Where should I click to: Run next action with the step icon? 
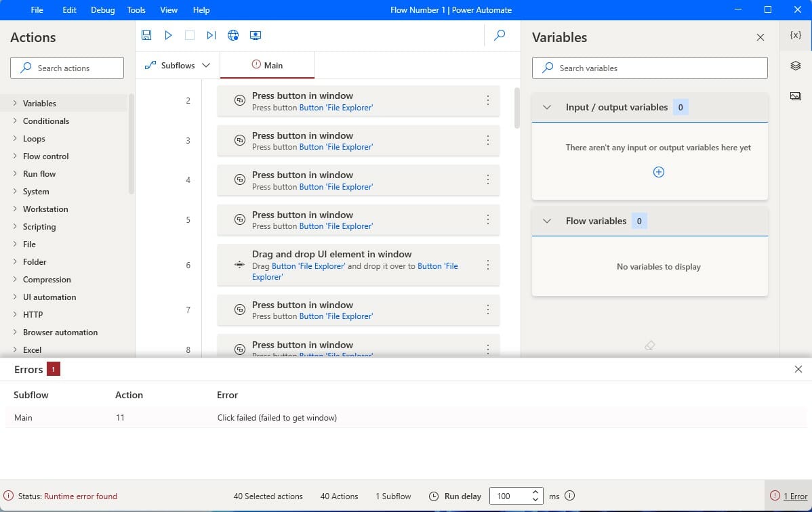(x=211, y=35)
